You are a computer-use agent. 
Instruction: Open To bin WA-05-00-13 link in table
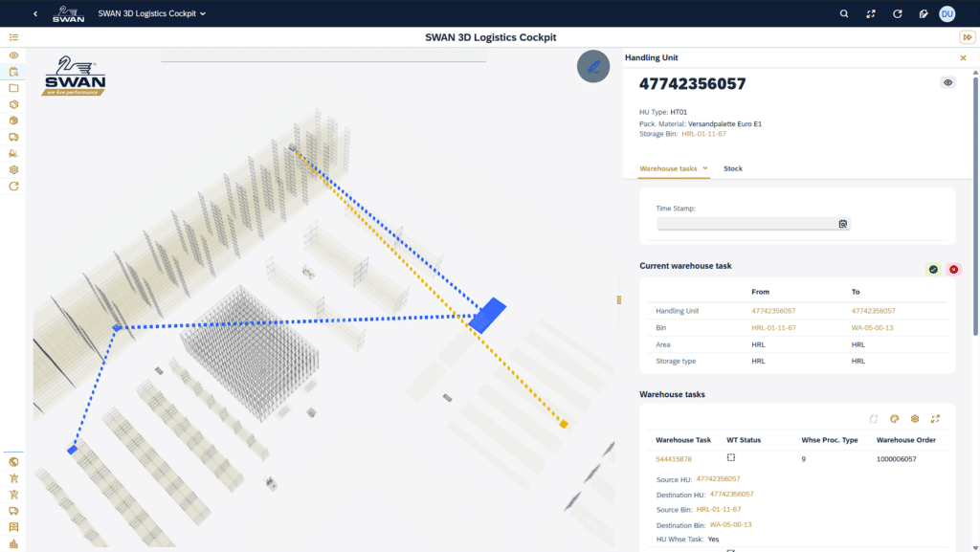tap(873, 328)
